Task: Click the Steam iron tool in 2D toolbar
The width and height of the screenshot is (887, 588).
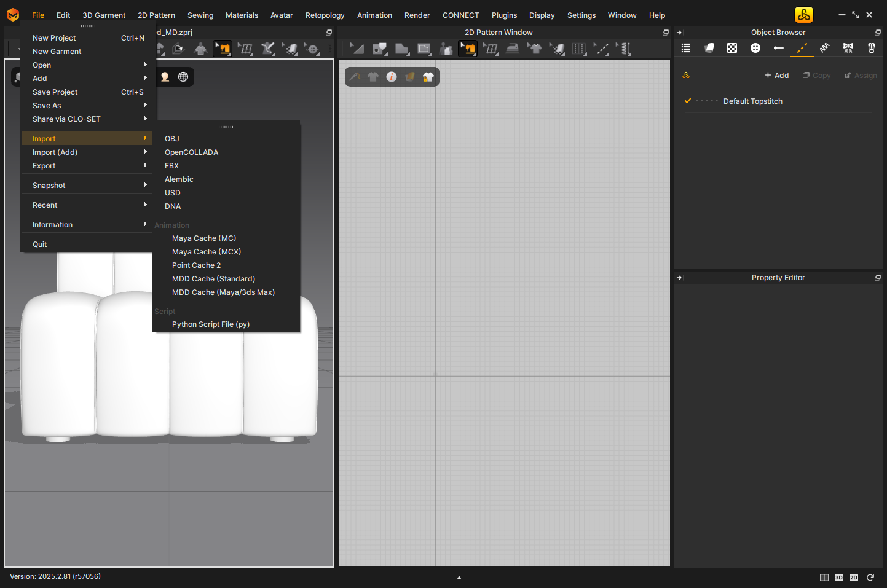Action: pyautogui.click(x=512, y=49)
